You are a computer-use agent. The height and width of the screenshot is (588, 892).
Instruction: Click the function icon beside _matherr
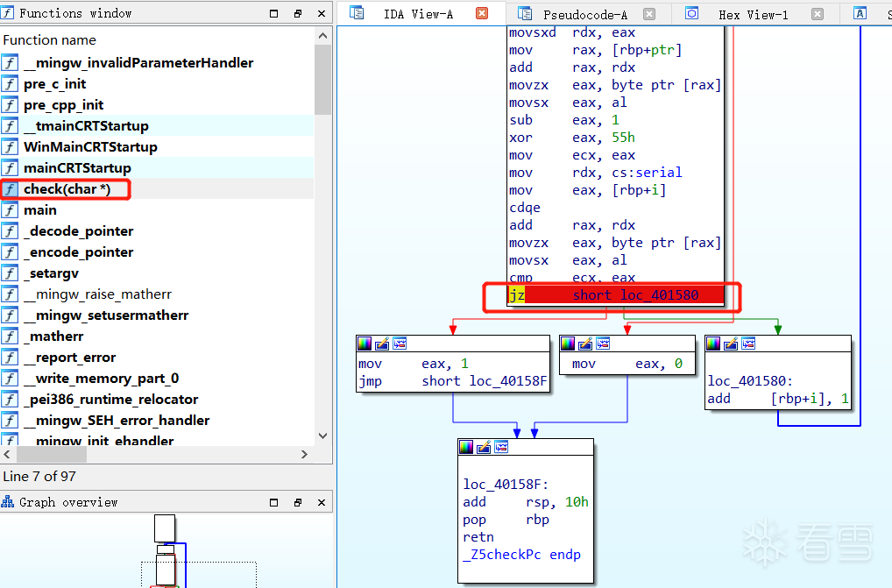tap(11, 337)
